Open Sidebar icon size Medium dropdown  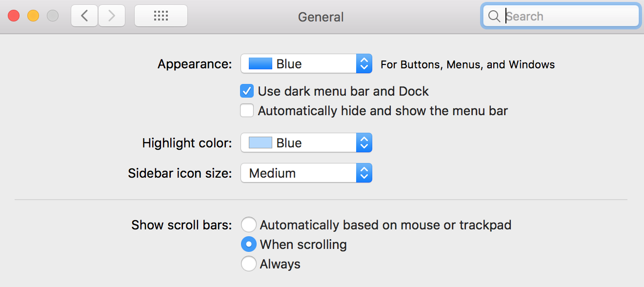306,173
